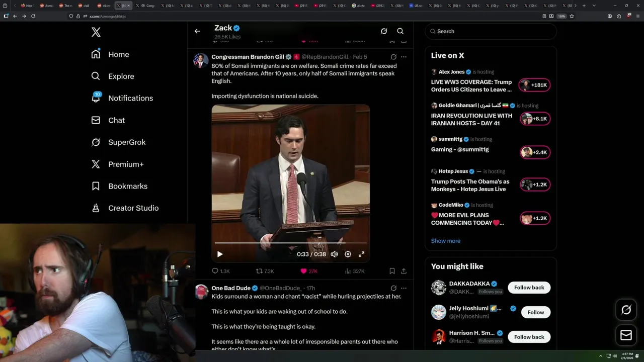The width and height of the screenshot is (644, 362).
Task: Open Chat in the sidebar
Action: [x=108, y=120]
